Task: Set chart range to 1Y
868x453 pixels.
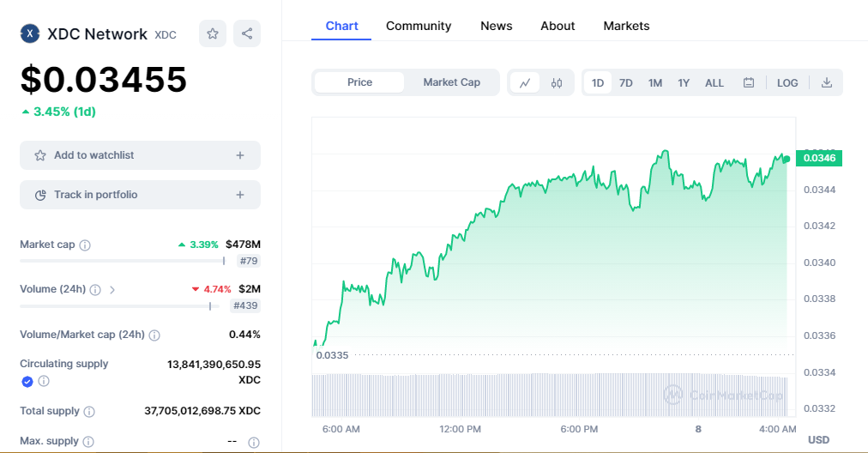Action: pos(684,83)
